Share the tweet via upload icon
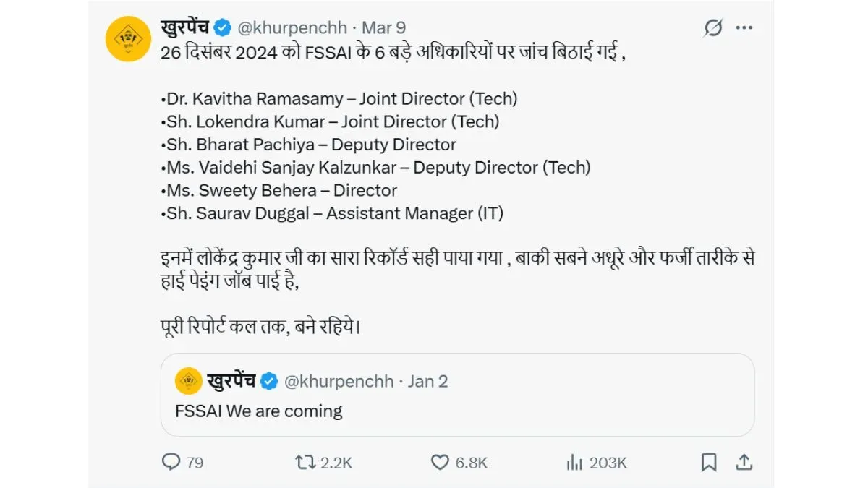The image size is (868, 488). 743,462
